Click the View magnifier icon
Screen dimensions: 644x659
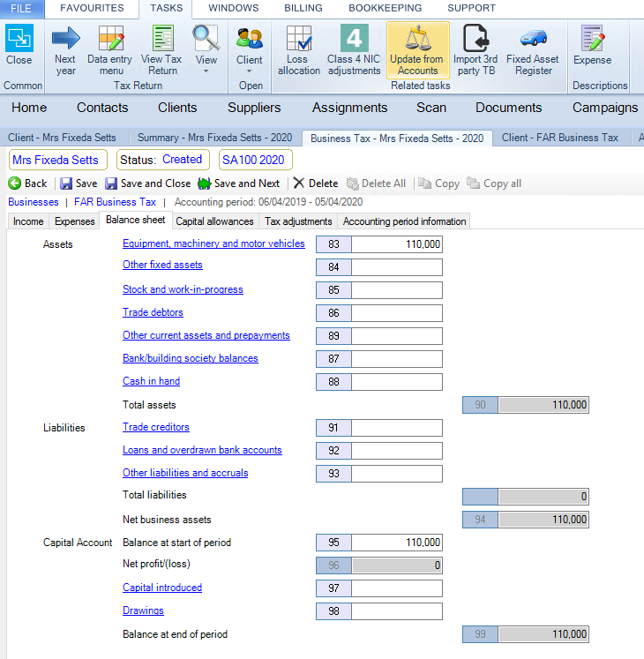tap(206, 38)
